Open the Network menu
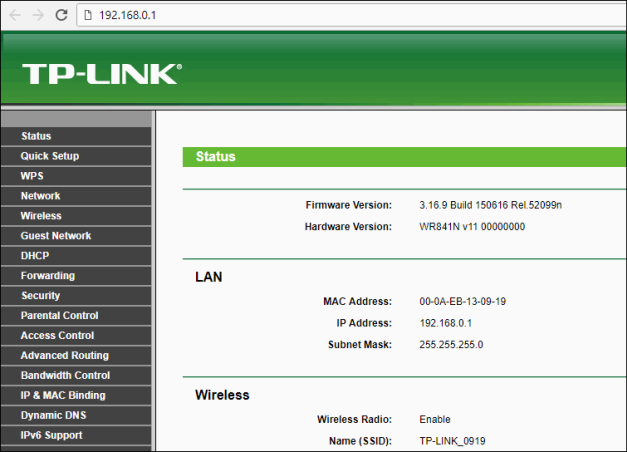 [x=76, y=196]
